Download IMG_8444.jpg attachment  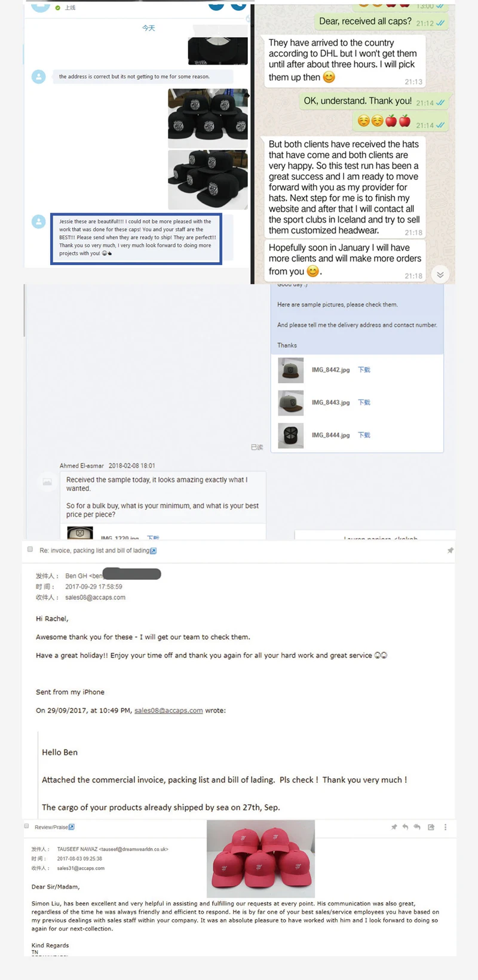click(x=364, y=435)
